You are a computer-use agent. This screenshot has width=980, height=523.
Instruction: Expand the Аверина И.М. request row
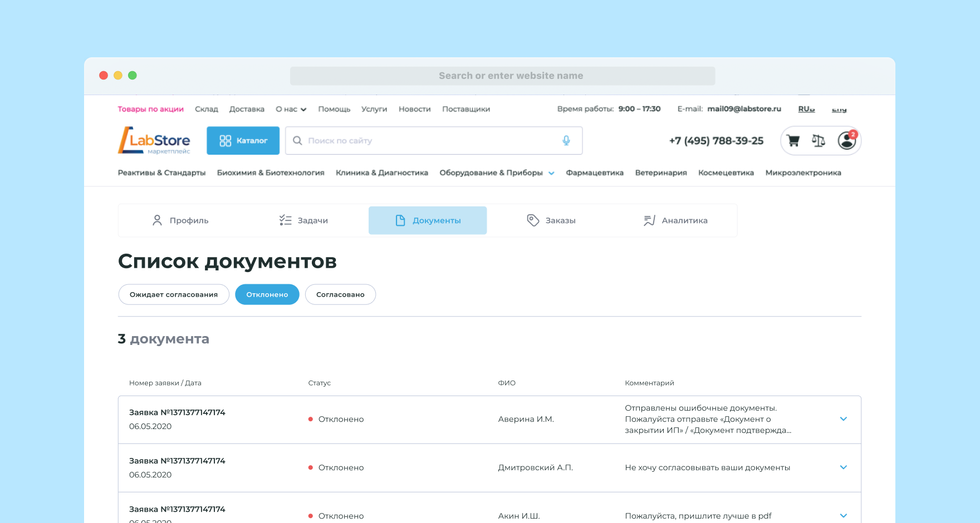point(843,419)
